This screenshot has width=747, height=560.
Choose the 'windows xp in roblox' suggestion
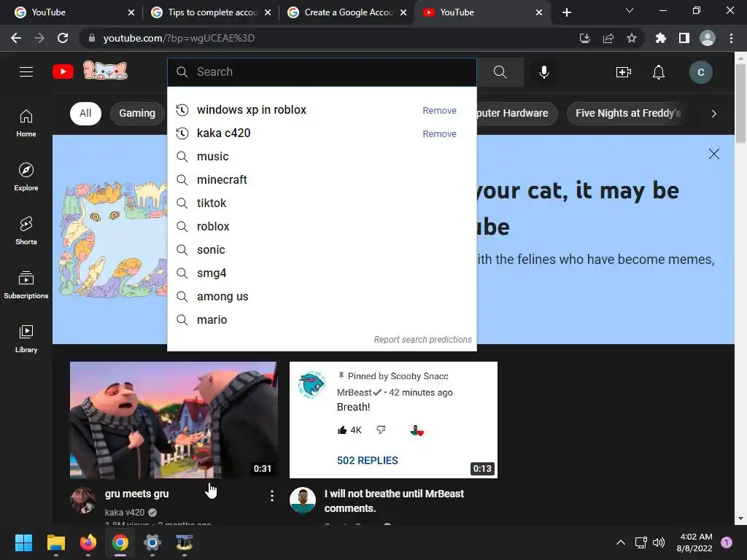251,110
